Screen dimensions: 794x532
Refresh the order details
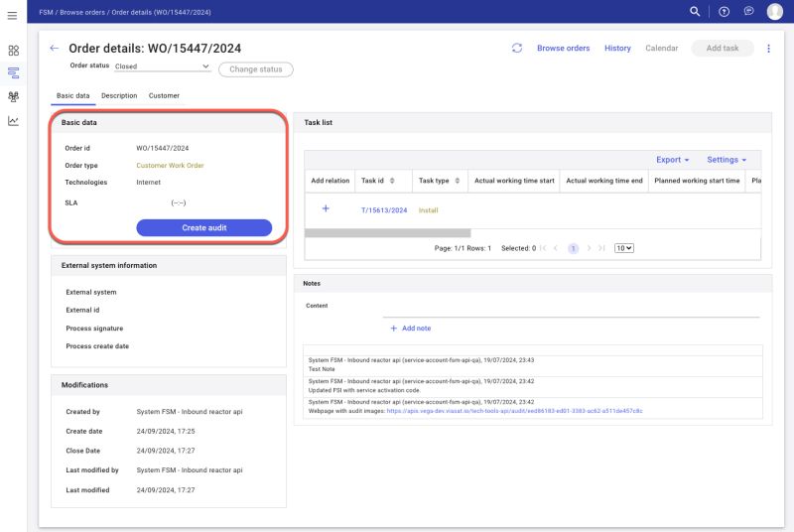(x=517, y=48)
